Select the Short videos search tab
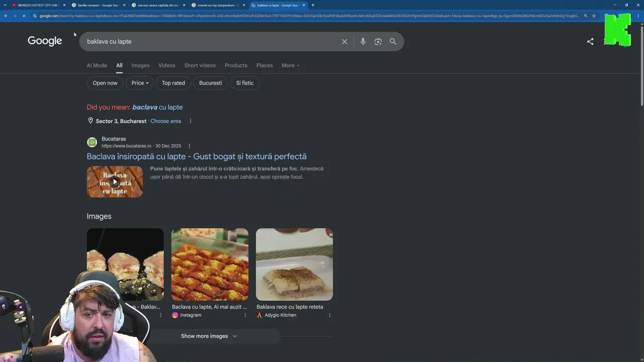The image size is (644, 362). [200, 65]
